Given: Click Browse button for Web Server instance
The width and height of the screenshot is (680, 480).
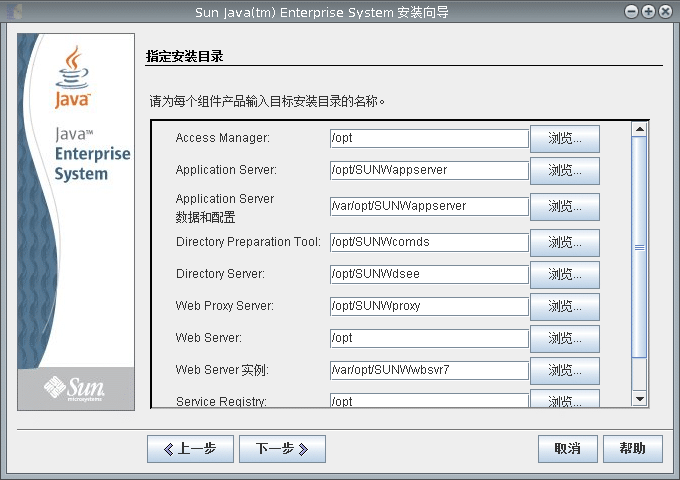Looking at the screenshot, I should 565,371.
